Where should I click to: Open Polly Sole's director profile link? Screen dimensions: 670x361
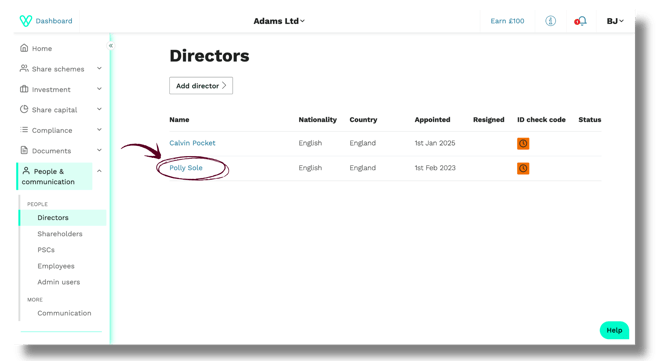coord(186,167)
